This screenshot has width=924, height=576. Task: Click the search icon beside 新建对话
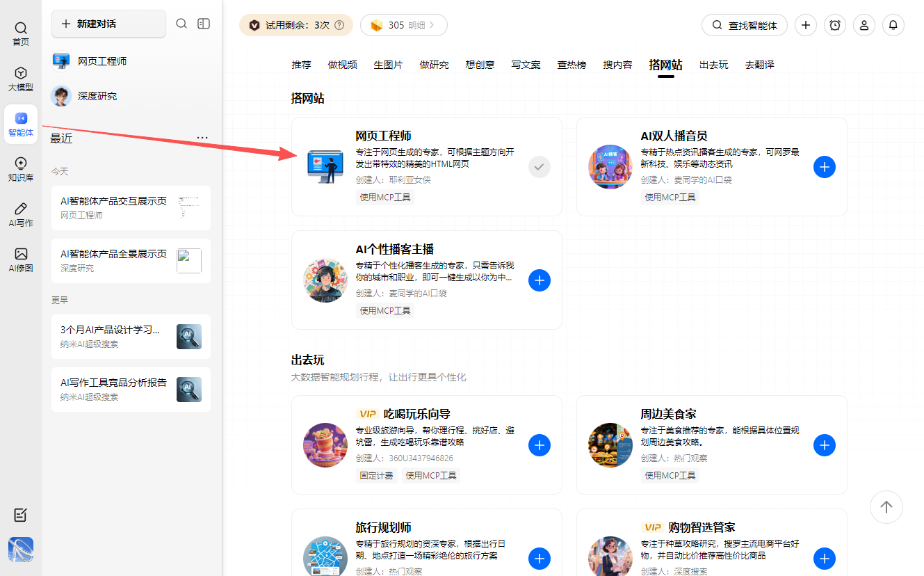pyautogui.click(x=181, y=24)
